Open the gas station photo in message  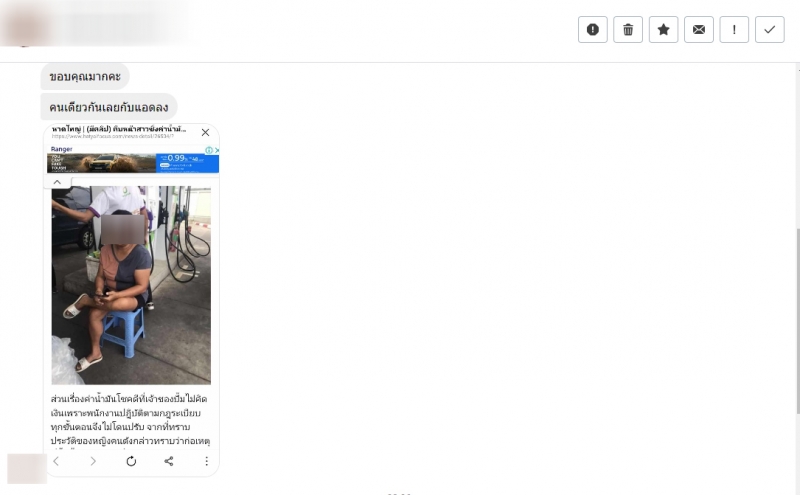131,285
